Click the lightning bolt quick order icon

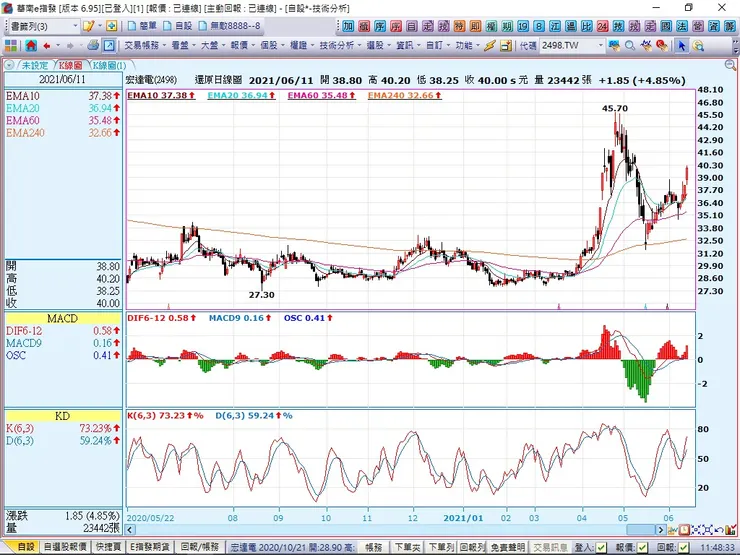click(x=490, y=46)
